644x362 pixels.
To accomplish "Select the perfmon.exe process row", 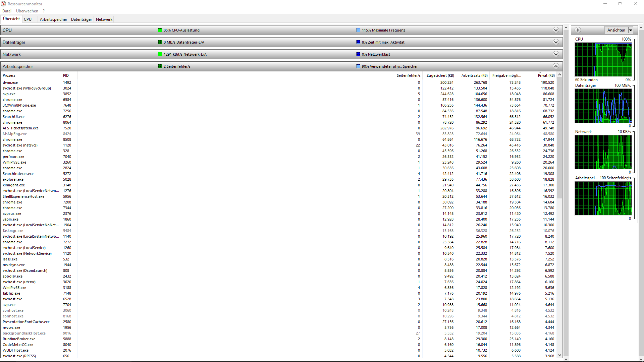I will (13, 157).
